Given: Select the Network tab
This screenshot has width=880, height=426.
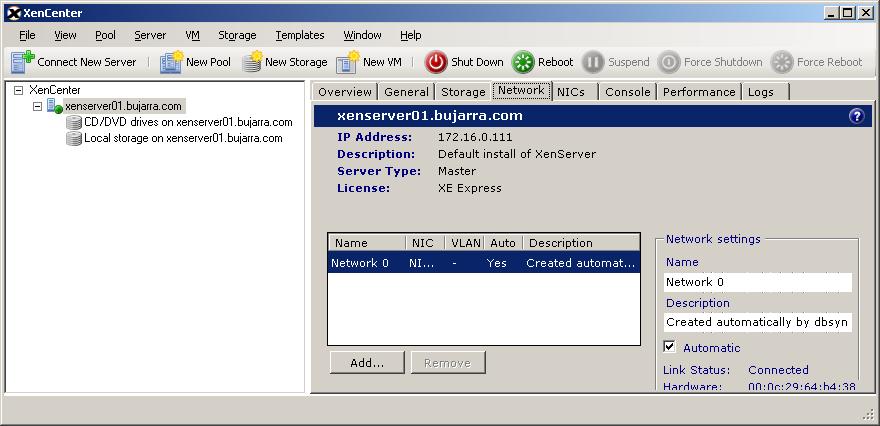Looking at the screenshot, I should click(521, 90).
